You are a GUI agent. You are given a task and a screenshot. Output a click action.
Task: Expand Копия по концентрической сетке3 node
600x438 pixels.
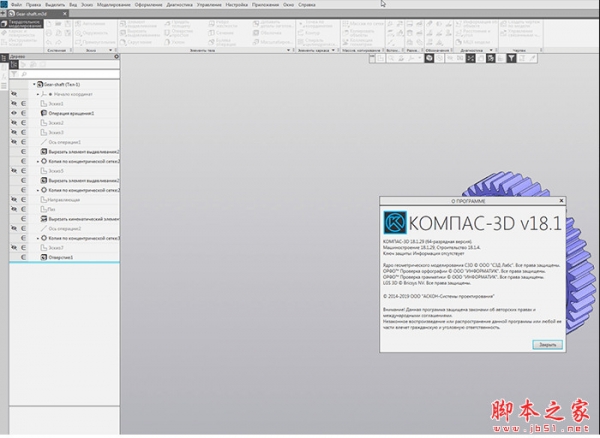click(x=37, y=237)
